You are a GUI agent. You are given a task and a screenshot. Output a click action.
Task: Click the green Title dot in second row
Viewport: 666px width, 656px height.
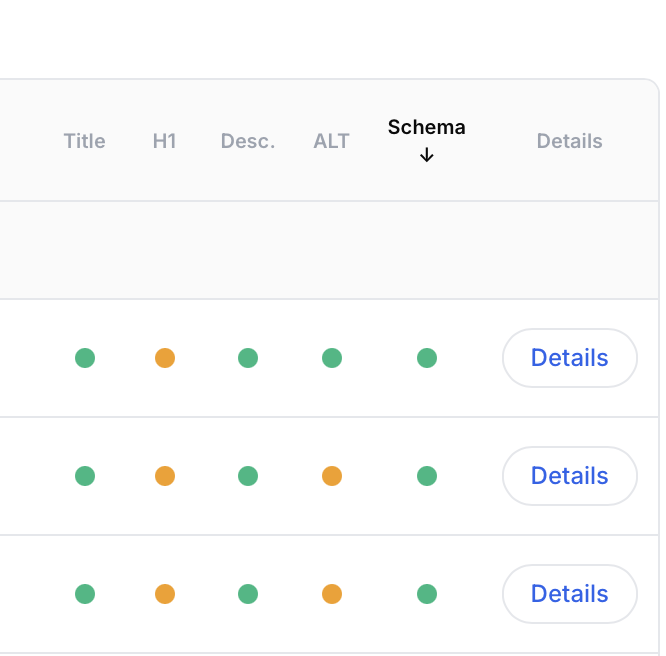pyautogui.click(x=85, y=476)
